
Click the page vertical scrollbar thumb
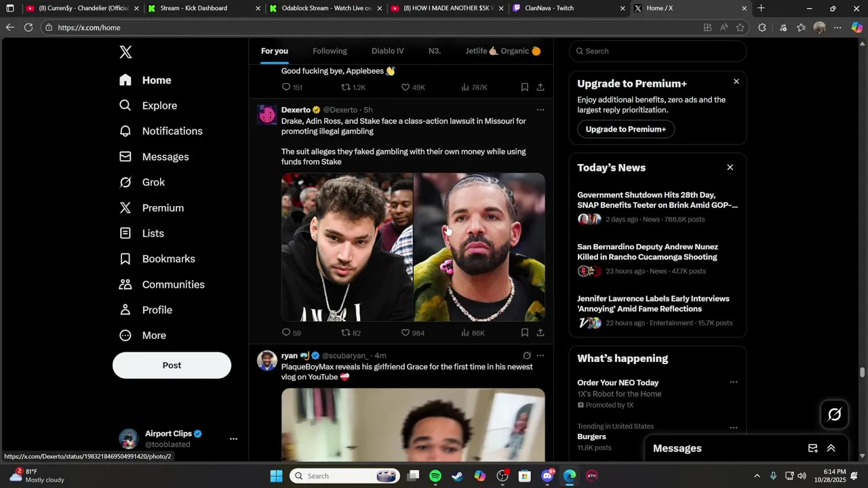coord(863,373)
